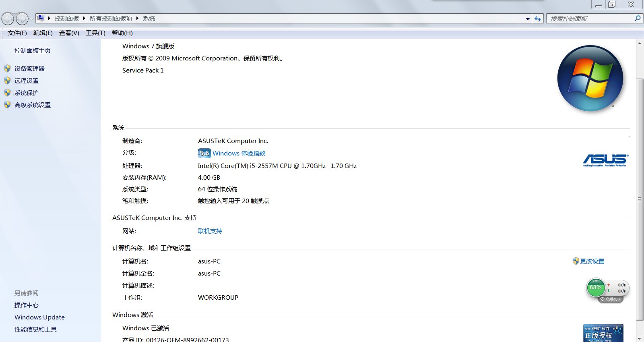Open 高级系统设置 link
This screenshot has width=644, height=342.
coord(33,105)
